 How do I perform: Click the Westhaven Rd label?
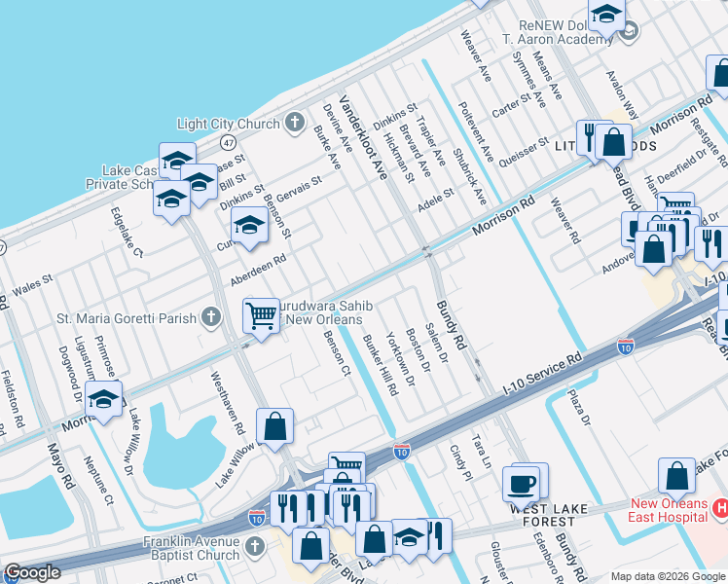(x=228, y=403)
